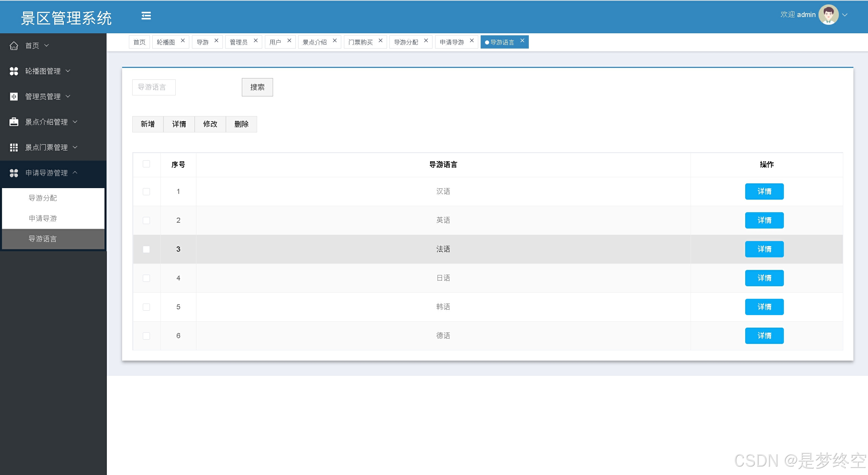Image resolution: width=868 pixels, height=475 pixels.
Task: Focus the 导游语言 search input field
Action: click(154, 87)
